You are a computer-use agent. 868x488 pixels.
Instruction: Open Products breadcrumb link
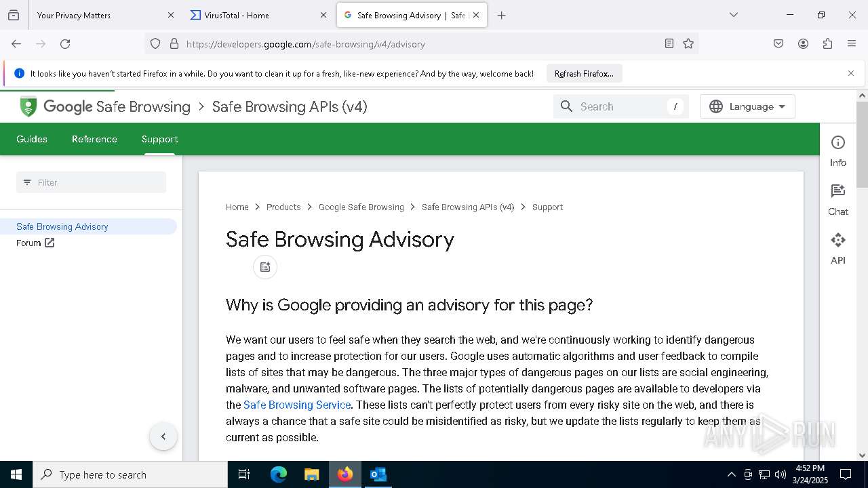point(283,207)
